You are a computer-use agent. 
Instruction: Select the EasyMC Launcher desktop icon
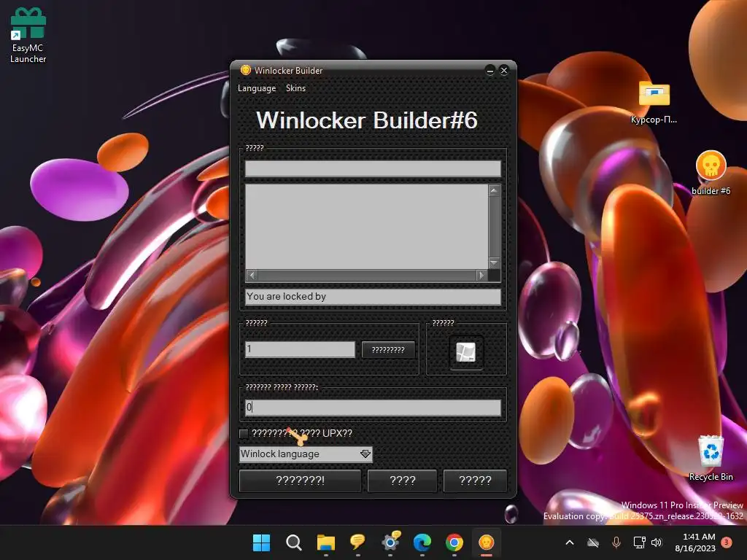click(28, 36)
